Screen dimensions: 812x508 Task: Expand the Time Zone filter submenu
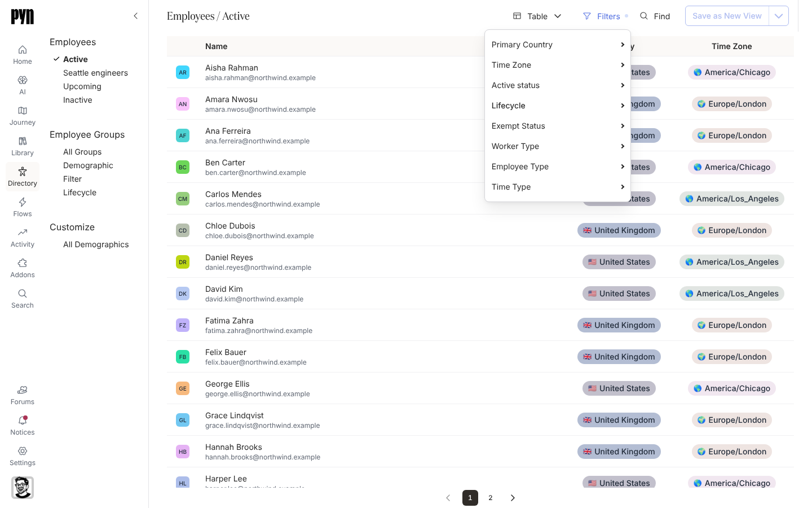tap(558, 65)
